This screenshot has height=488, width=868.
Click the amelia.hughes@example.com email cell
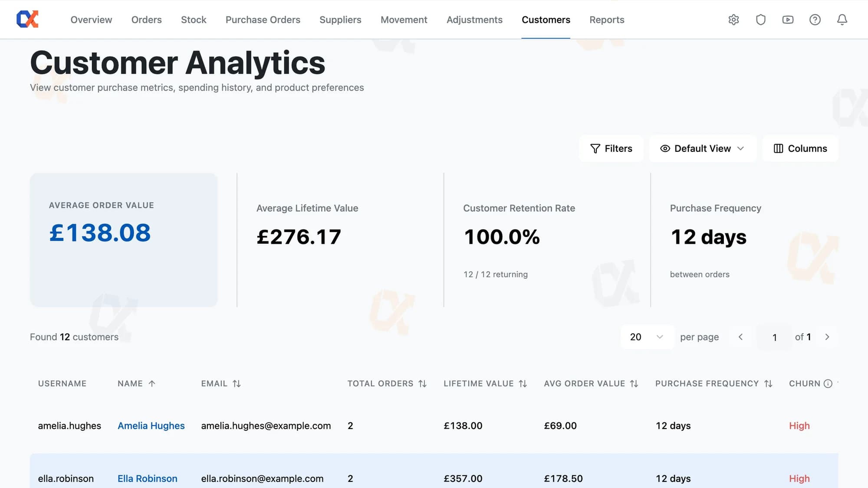tap(266, 426)
